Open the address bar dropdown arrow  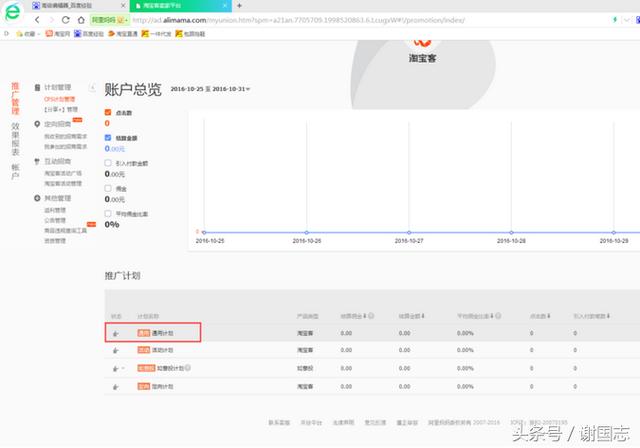point(627,20)
